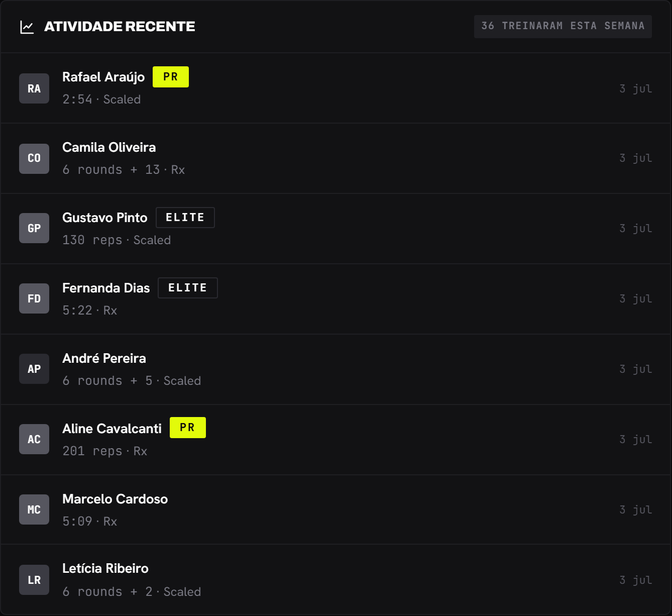
Task: Click Aline Cavalcanti's yellow PR badge
Action: click(x=188, y=428)
